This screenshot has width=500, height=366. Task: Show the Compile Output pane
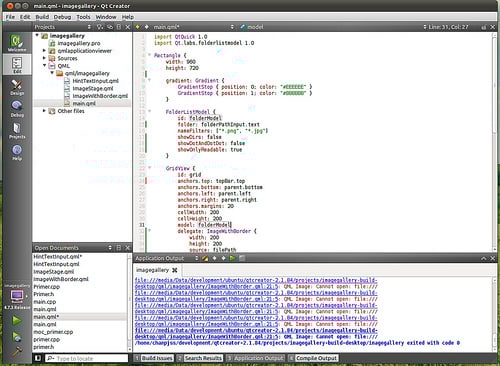tap(313, 358)
